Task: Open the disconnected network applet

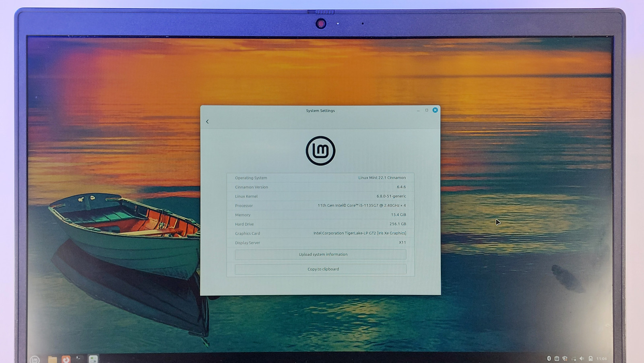Action: [574, 359]
